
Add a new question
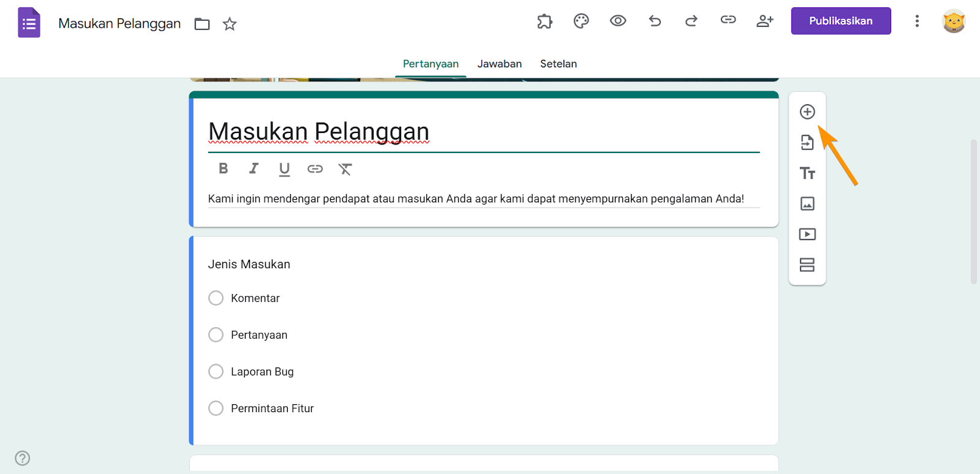(x=807, y=111)
